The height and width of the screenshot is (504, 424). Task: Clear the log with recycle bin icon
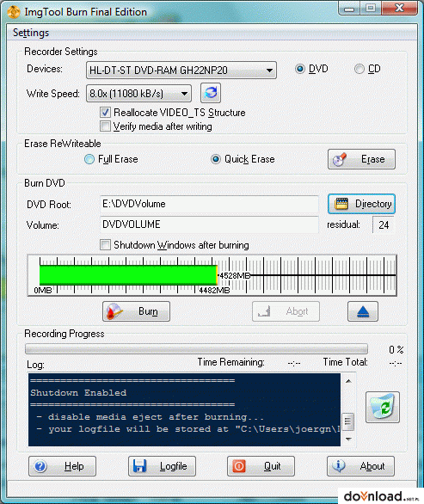click(383, 408)
